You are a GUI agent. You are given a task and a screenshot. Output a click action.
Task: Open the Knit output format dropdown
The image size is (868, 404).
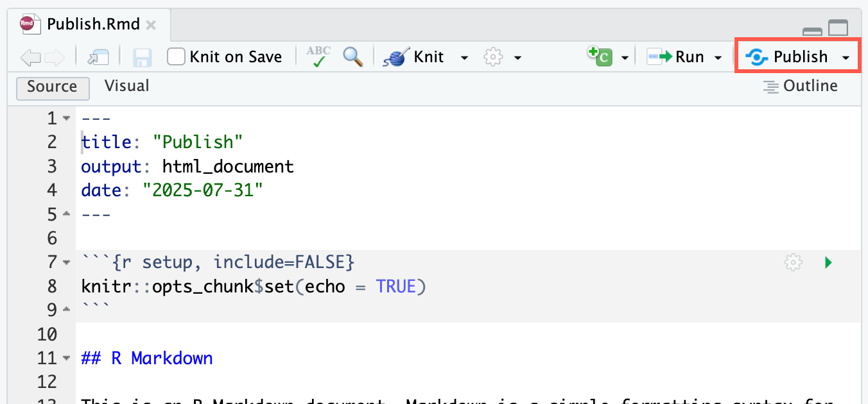(x=464, y=57)
